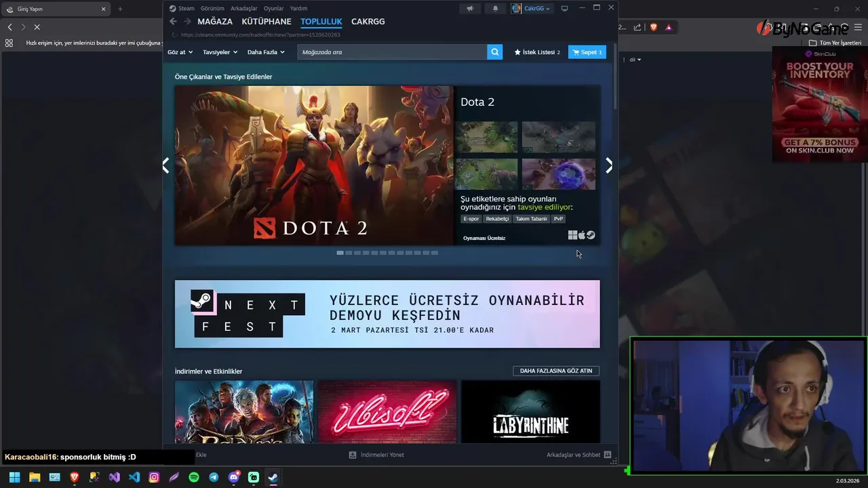868x488 pixels.
Task: Open the Görünüm menu
Action: click(x=212, y=8)
